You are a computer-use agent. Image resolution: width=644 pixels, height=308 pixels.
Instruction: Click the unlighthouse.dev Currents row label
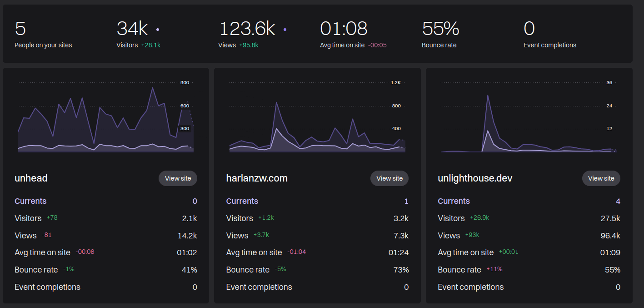tap(454, 201)
